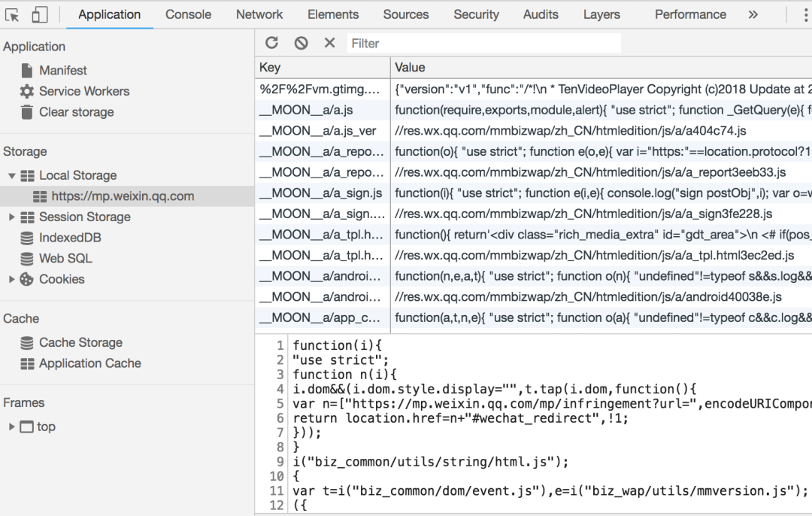Show more tabs via chevron

pos(753,15)
